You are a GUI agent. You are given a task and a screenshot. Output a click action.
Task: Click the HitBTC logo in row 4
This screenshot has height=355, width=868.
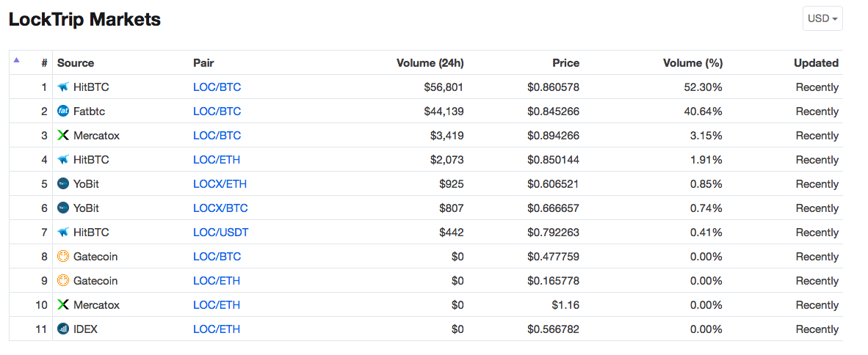pyautogui.click(x=63, y=160)
